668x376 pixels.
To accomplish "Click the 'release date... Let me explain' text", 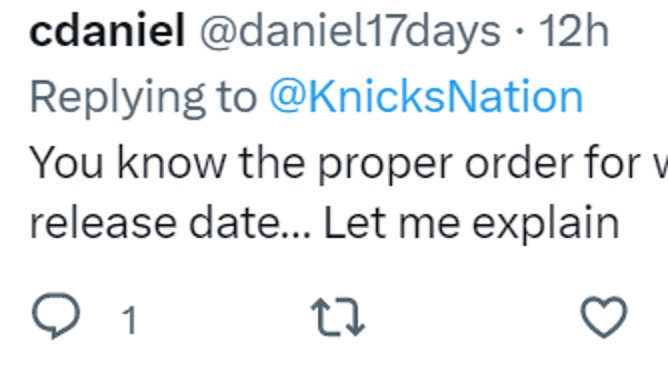I will tap(325, 223).
